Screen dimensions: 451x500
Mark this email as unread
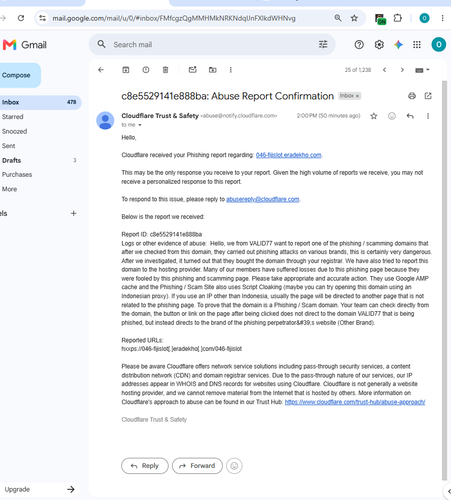[x=193, y=69]
